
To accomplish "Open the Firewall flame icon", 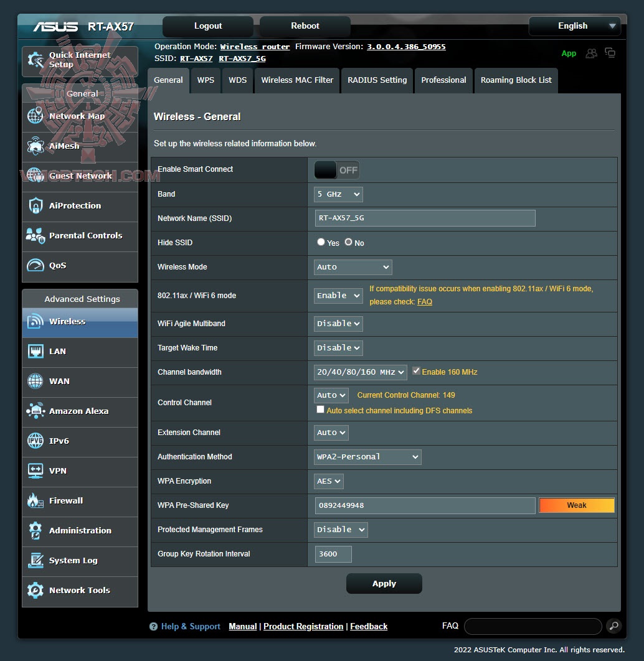I will coord(36,501).
